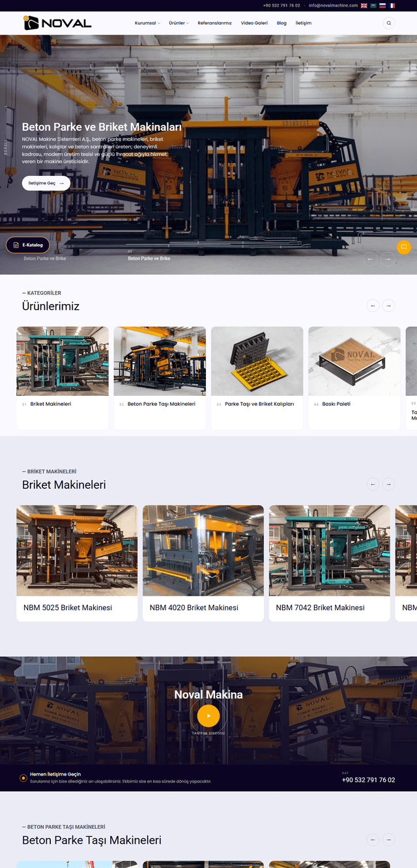Click the Noval Makina video heading
Image resolution: width=417 pixels, height=868 pixels.
(208, 695)
